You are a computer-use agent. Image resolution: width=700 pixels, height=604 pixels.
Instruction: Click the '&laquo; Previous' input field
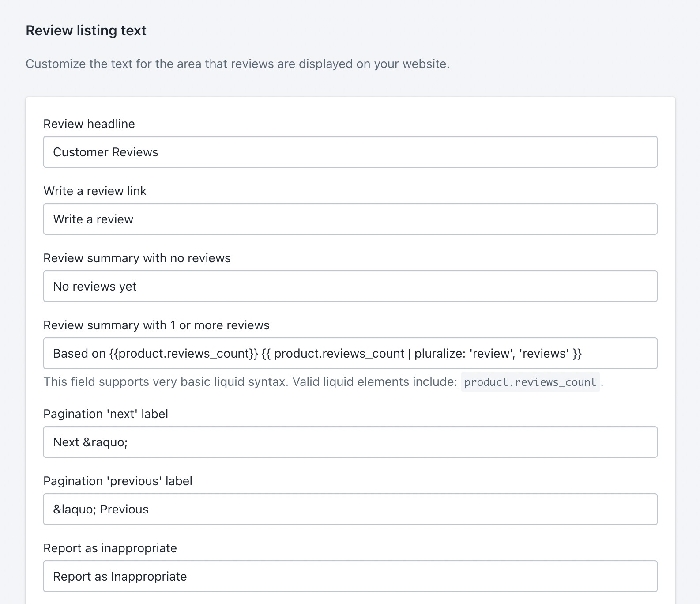pos(350,509)
